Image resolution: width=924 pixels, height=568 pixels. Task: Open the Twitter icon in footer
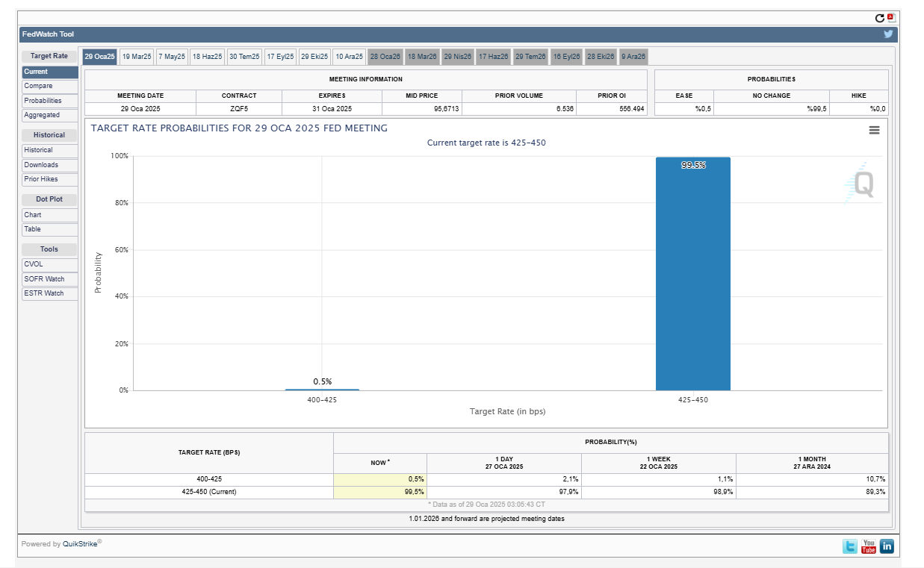click(850, 546)
